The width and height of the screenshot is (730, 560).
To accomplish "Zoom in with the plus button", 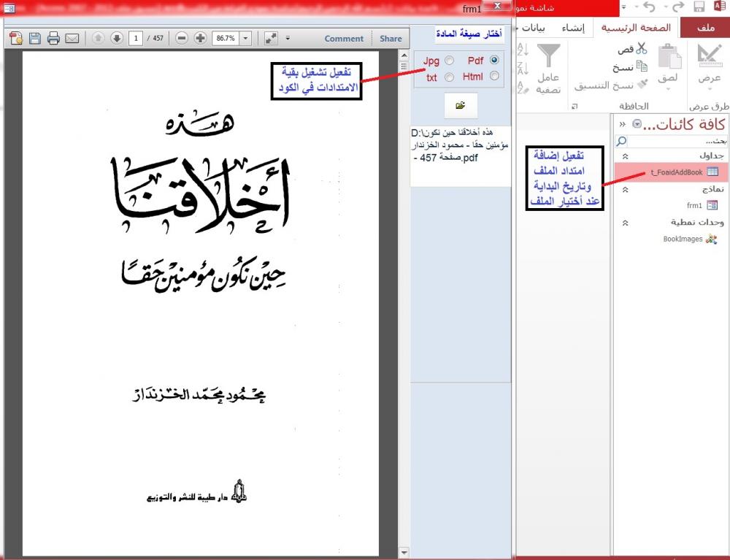I will [200, 38].
